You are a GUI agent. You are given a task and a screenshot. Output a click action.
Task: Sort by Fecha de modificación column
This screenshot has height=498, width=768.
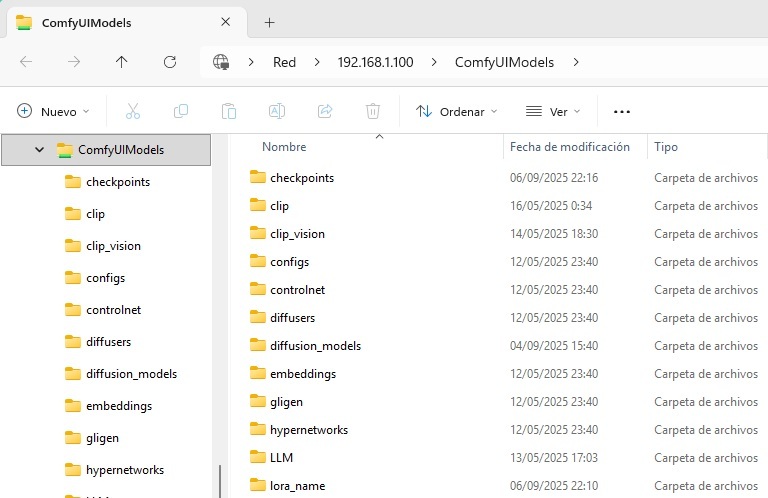(570, 146)
